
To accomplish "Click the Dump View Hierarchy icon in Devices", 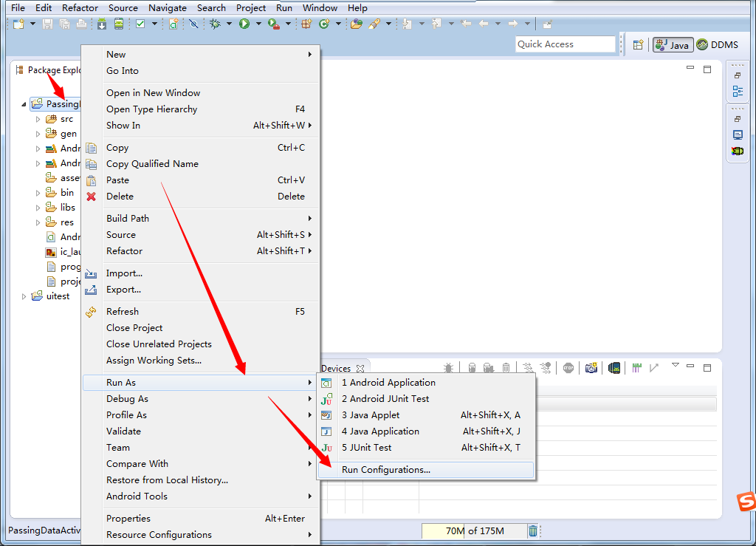I will pos(614,368).
